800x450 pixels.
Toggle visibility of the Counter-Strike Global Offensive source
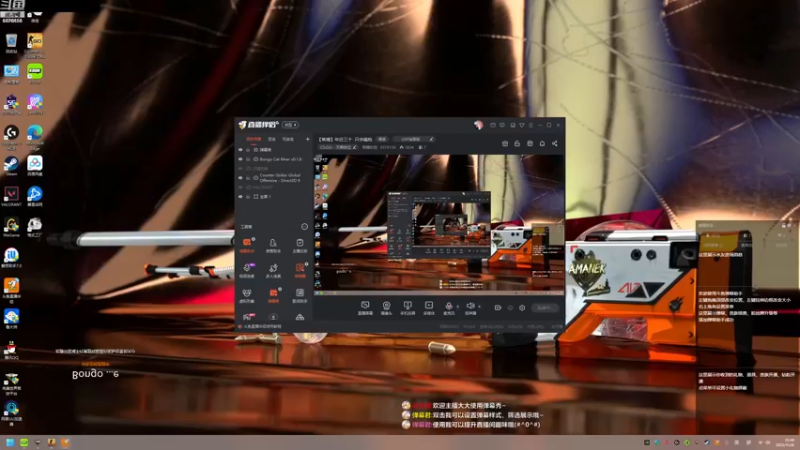point(240,178)
